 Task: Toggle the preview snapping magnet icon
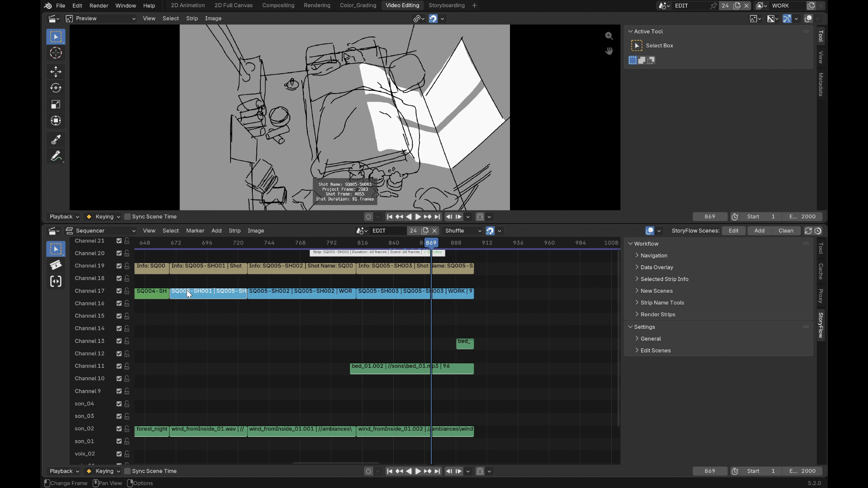433,19
